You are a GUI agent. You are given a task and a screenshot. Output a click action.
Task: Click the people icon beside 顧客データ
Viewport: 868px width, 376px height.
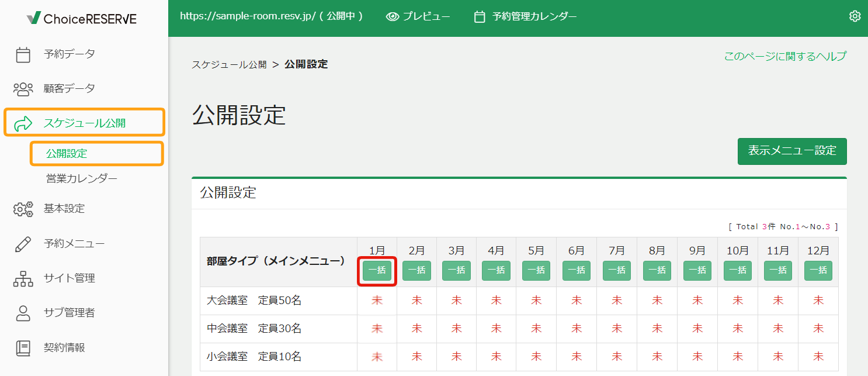pos(23,89)
